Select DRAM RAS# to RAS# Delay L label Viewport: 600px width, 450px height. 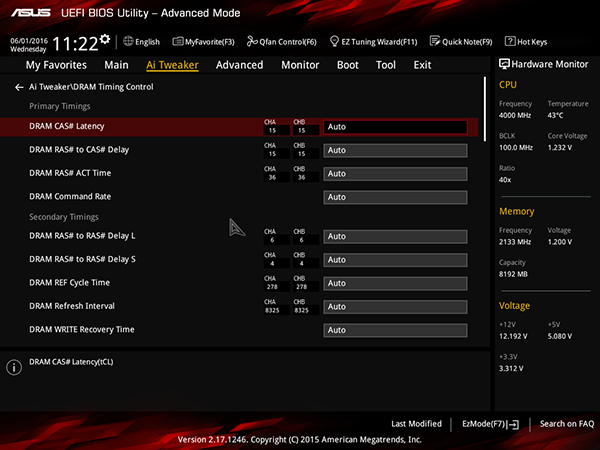coord(82,236)
